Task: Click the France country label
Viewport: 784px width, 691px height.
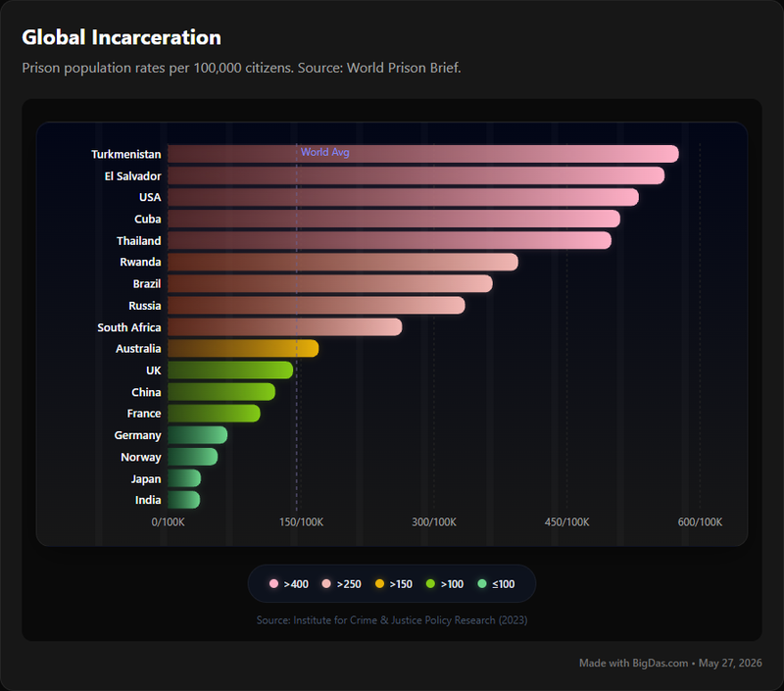Action: click(x=144, y=414)
